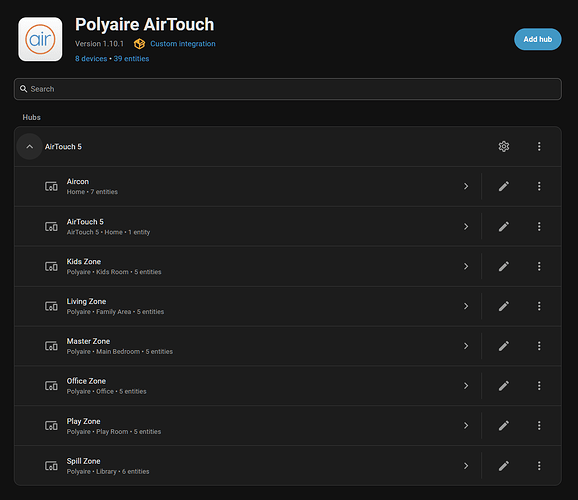Expand the Spill Zone device chevron
The image size is (578, 500).
pos(466,466)
